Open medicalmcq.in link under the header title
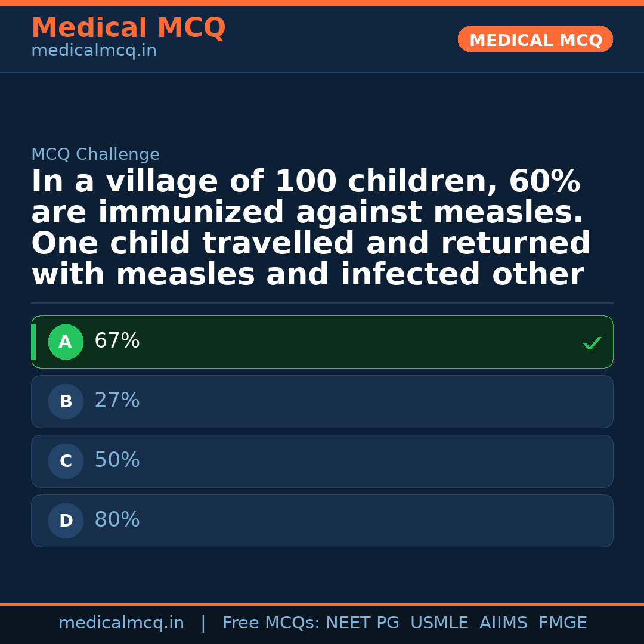This screenshot has width=644, height=644. 94,51
